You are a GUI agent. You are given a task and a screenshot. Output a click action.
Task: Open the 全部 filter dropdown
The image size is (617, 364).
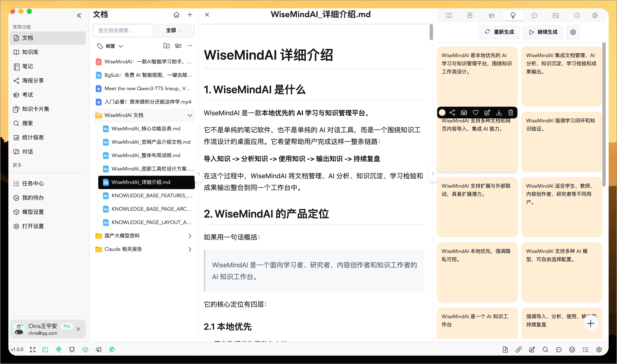174,30
